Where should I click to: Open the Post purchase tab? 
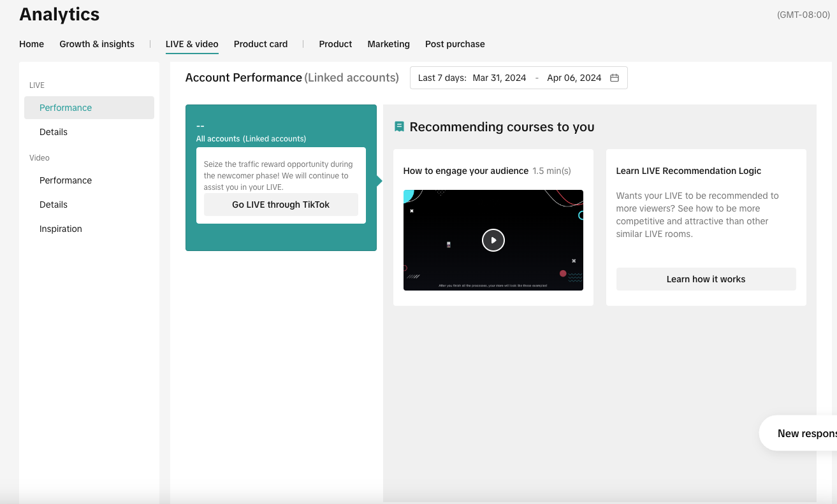455,44
